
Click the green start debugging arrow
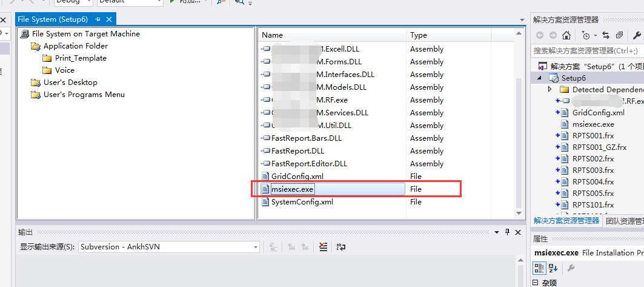pos(172,2)
